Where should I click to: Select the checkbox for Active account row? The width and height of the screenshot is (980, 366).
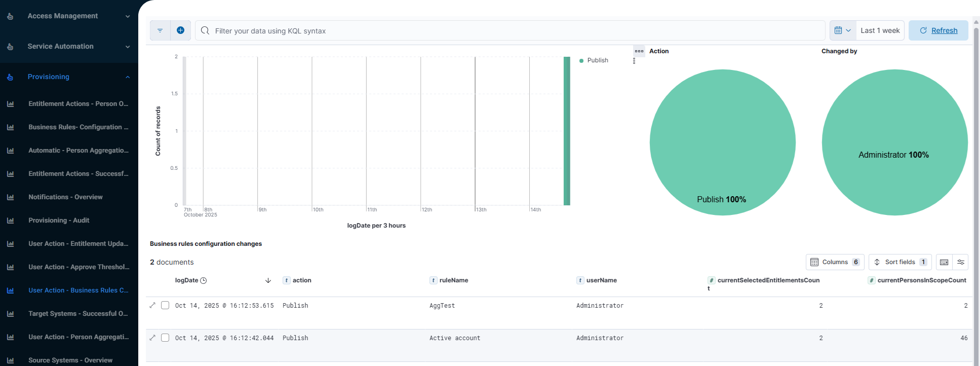click(x=165, y=338)
